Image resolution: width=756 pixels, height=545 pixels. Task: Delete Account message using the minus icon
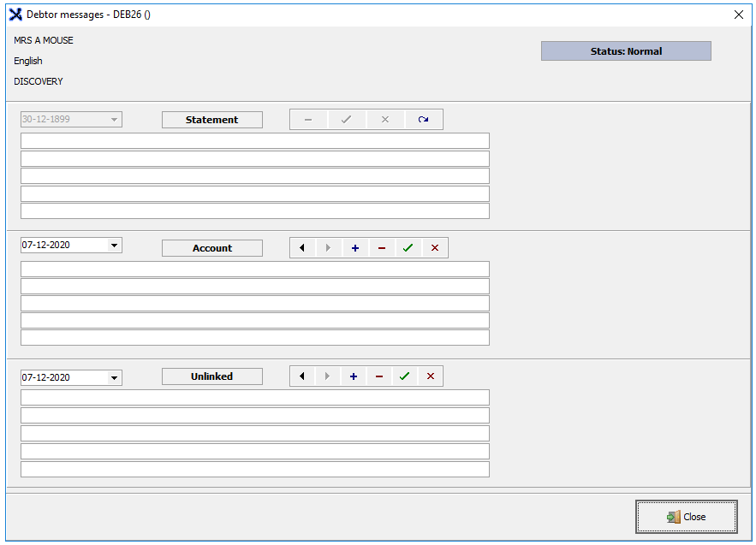(x=382, y=248)
